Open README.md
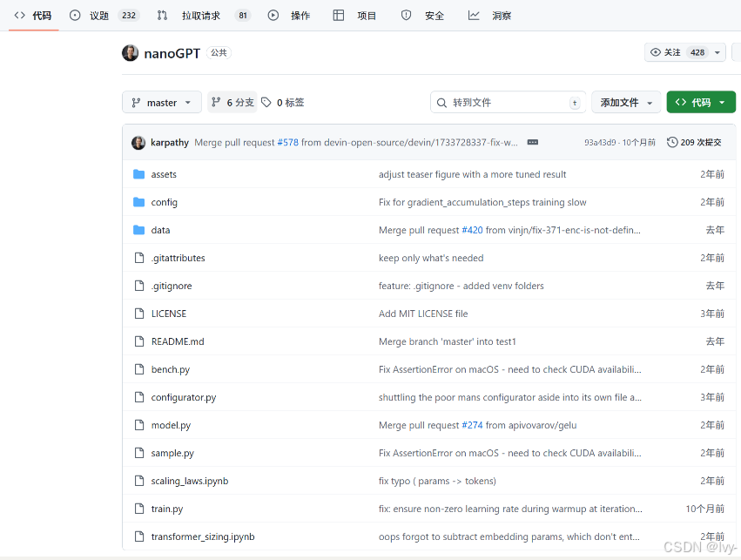 click(x=178, y=341)
